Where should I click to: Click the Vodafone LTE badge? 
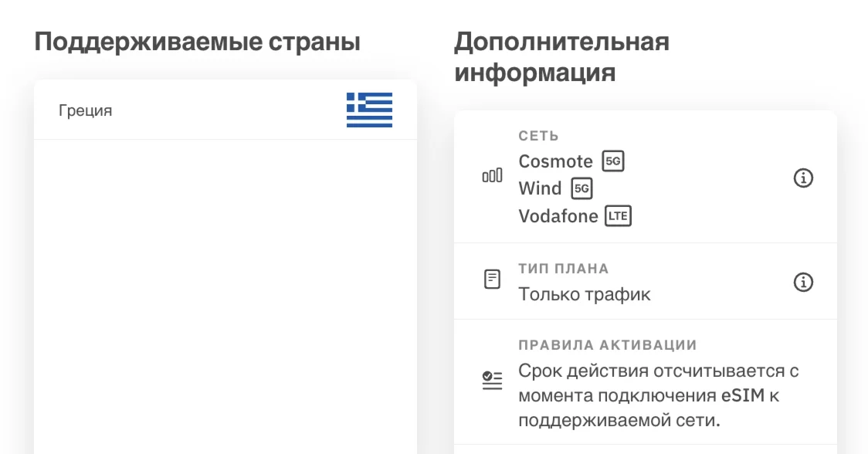coord(618,216)
